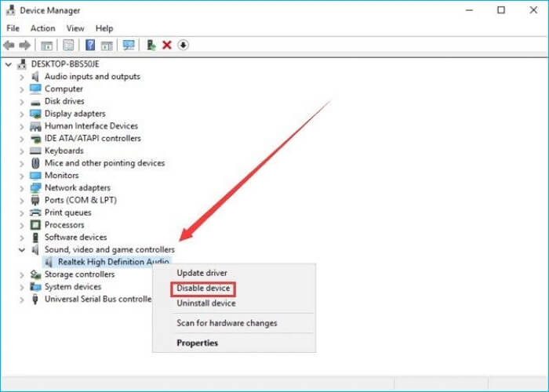Select the Software devices label text

pyautogui.click(x=75, y=238)
